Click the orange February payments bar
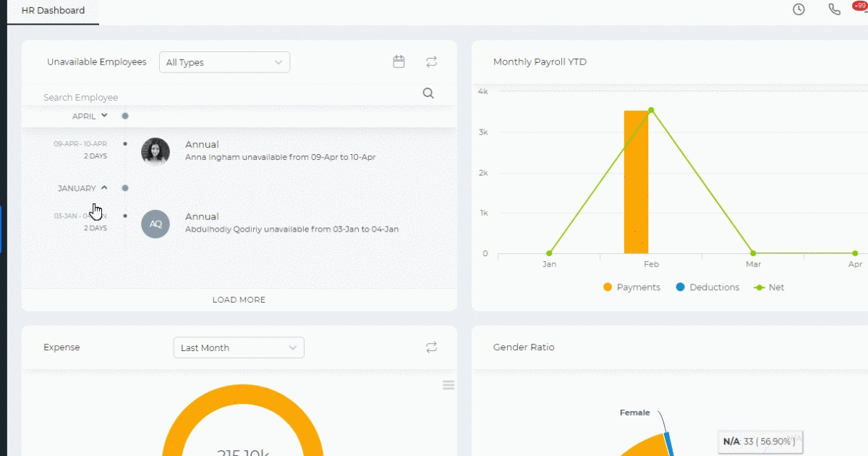The height and width of the screenshot is (456, 868). tap(637, 182)
